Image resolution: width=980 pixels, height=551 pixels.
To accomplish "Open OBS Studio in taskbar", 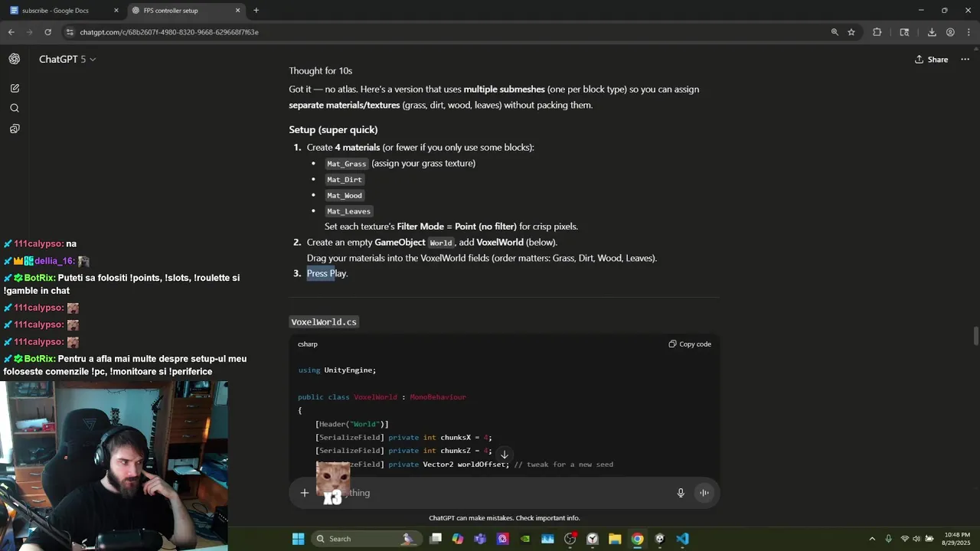I will [x=570, y=539].
